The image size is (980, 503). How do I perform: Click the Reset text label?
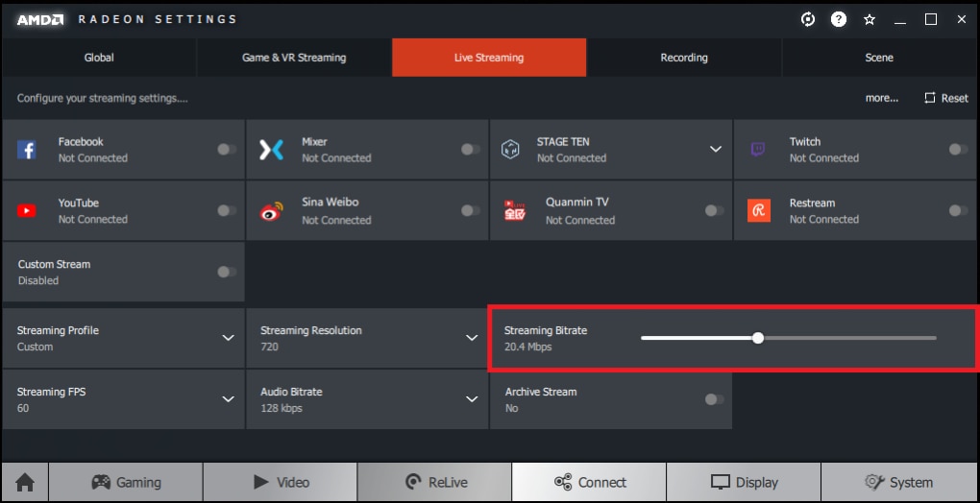[x=954, y=98]
